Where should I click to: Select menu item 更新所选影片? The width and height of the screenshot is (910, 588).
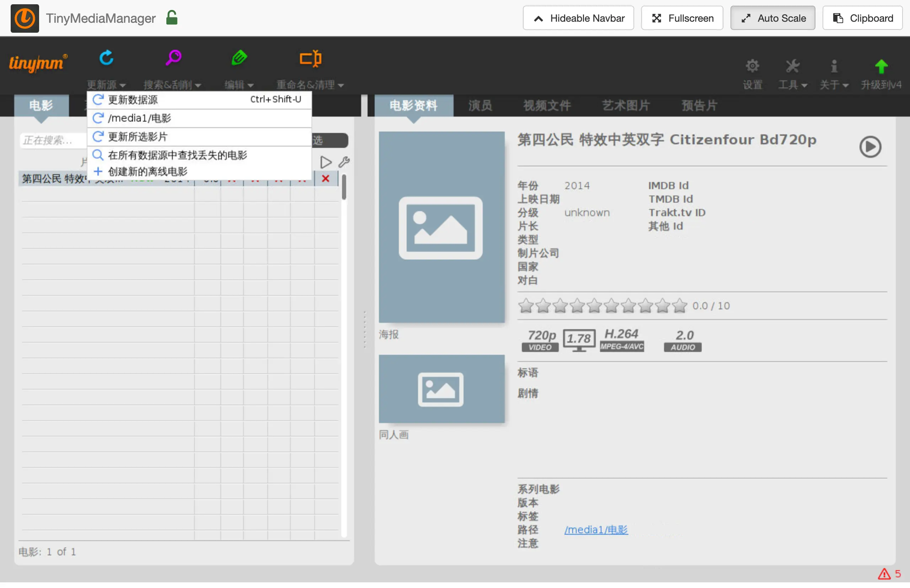point(199,137)
